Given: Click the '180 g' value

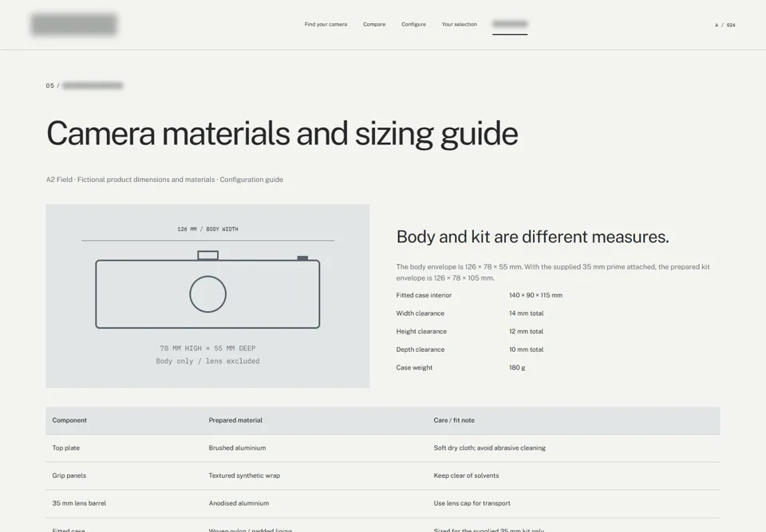Looking at the screenshot, I should (517, 368).
